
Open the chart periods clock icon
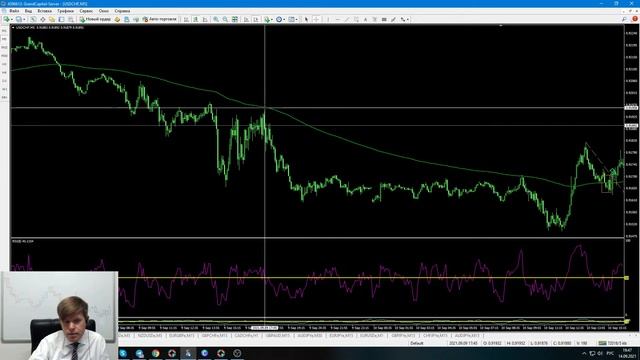point(279,19)
